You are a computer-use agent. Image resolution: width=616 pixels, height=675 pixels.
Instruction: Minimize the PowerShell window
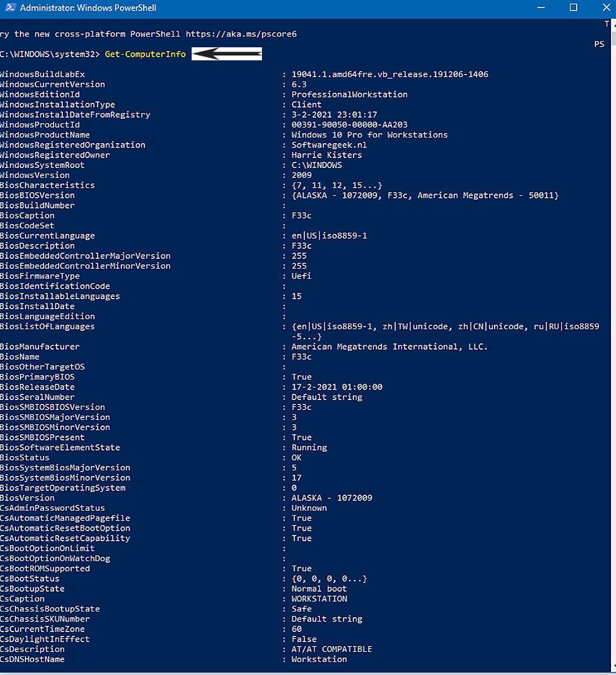coord(541,7)
